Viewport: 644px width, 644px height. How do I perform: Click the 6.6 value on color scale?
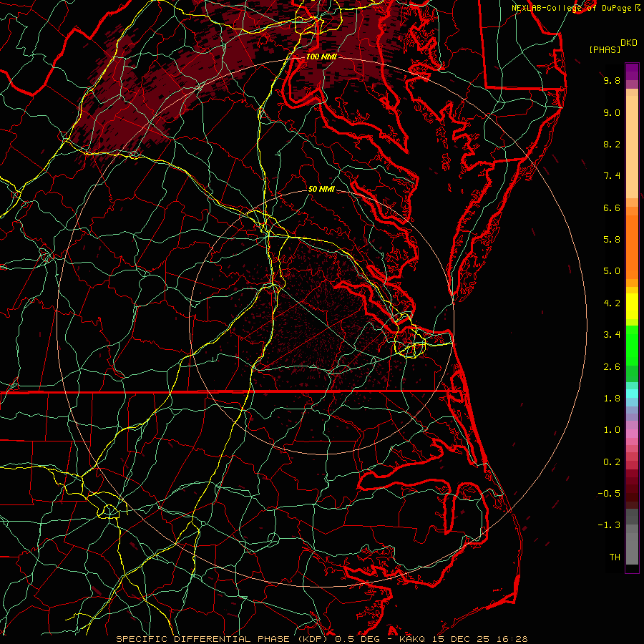[612, 208]
